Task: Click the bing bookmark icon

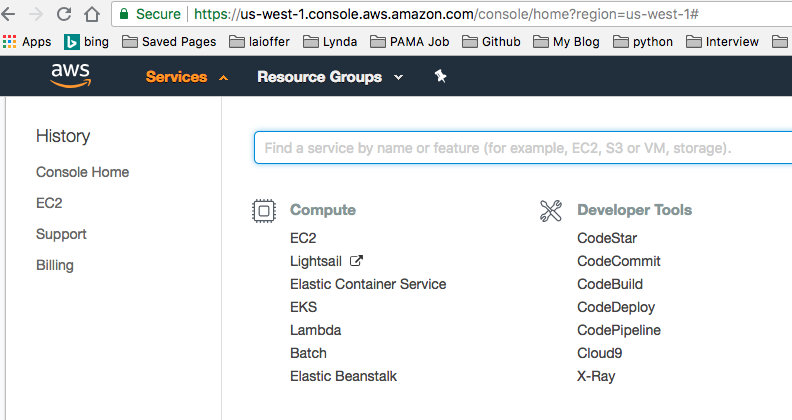Action: (x=72, y=42)
